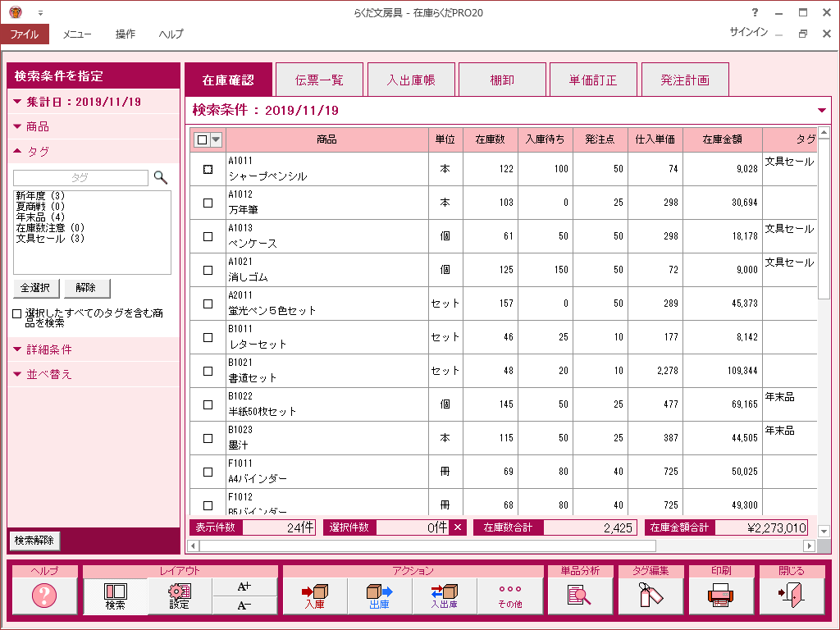Screen dimensions: 840x630
Task: Click the 入庫 stock-in icon
Action: [314, 596]
